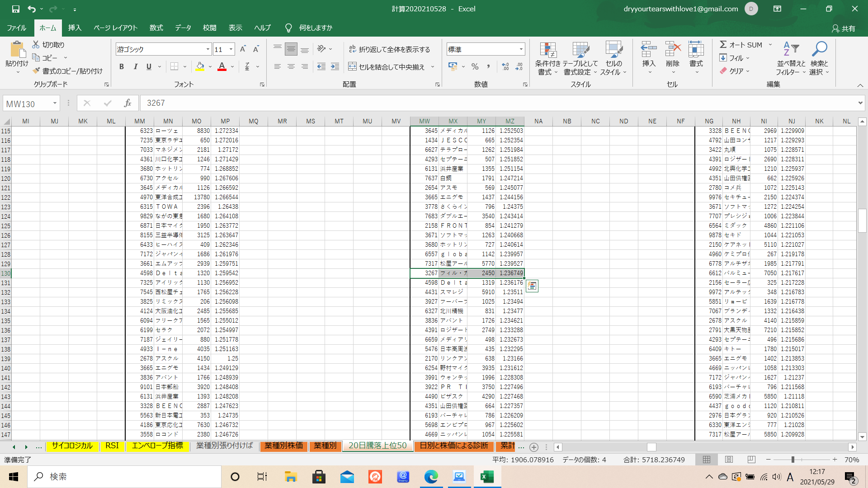Image resolution: width=868 pixels, height=488 pixels.
Task: Open Excel from the Windows taskbar
Action: click(x=487, y=477)
